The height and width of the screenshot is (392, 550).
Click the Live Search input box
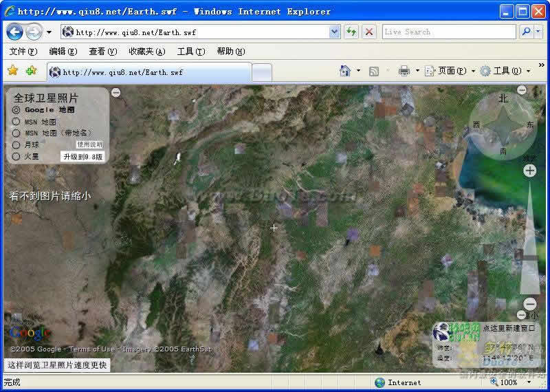coord(449,32)
